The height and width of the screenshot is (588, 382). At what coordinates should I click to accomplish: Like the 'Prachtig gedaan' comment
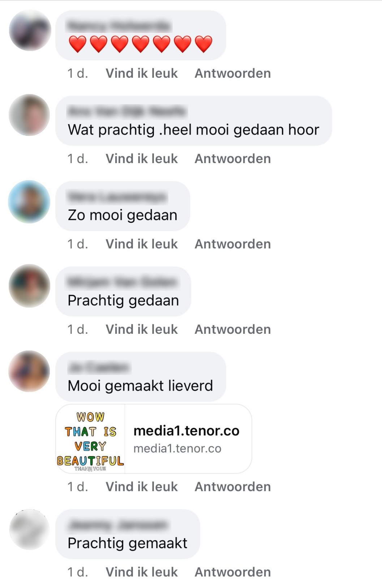142,329
